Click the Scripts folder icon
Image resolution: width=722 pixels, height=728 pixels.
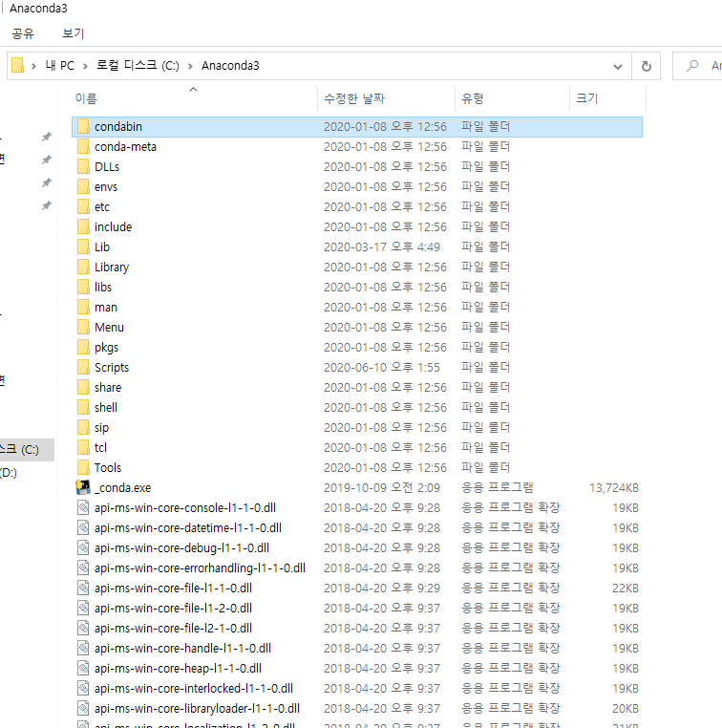(x=83, y=367)
